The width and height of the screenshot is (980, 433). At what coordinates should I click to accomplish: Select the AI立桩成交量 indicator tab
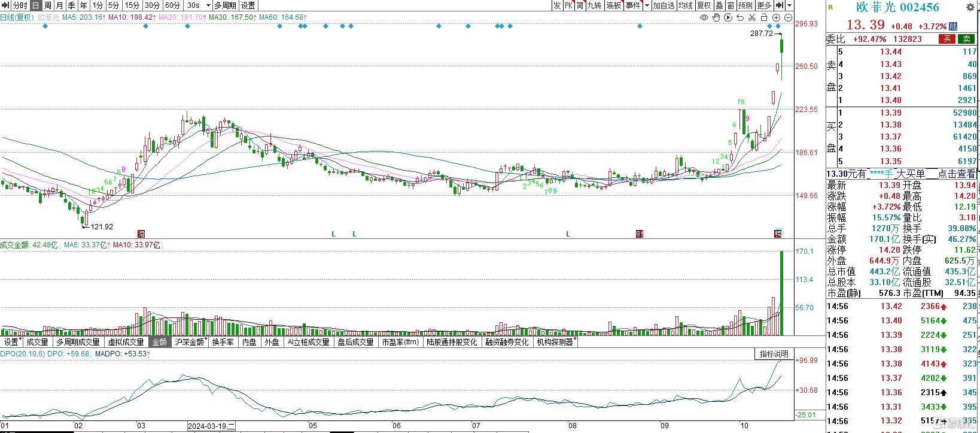[x=308, y=342]
